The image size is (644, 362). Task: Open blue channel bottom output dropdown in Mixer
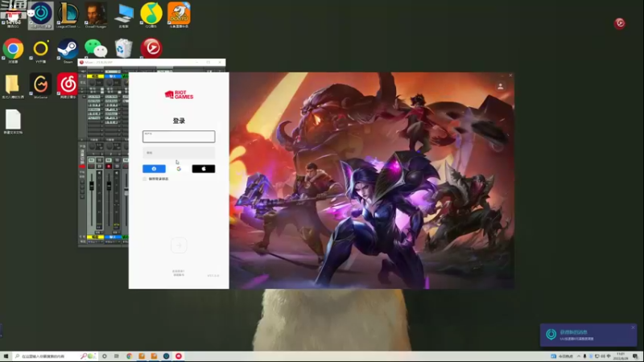coord(113,242)
